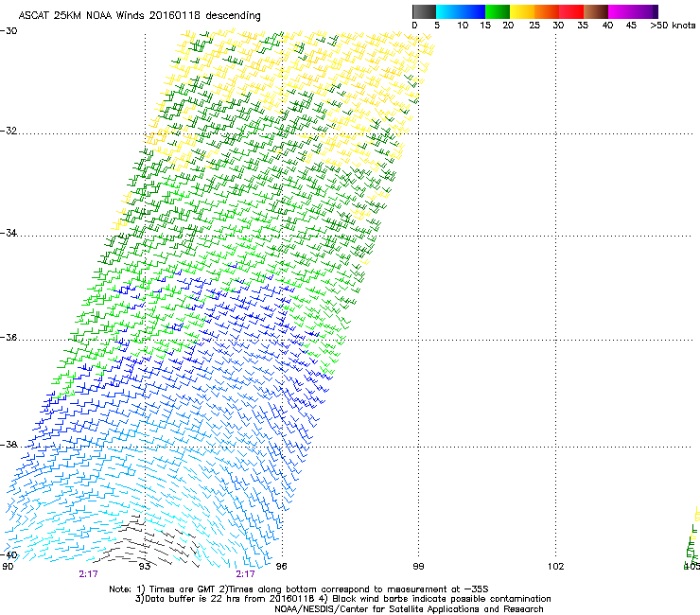Viewport: 700px width, 615px height.
Task: Click the green 15-20 knots color segment
Action: (498, 11)
